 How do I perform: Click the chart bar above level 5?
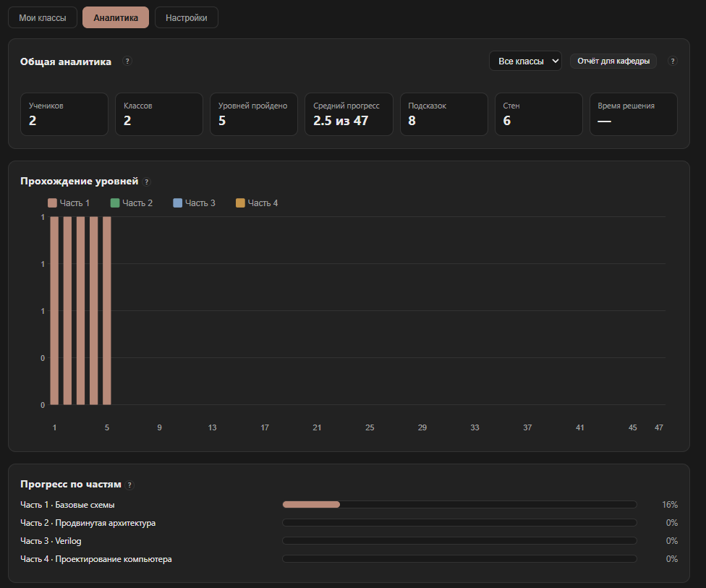pyautogui.click(x=107, y=311)
